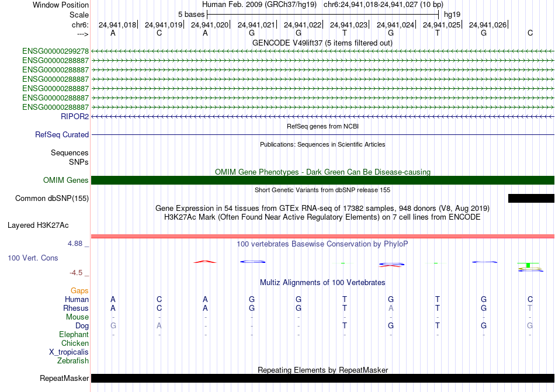Viewport: 555px width, 392px height.
Task: Click the 4.88 conservation axis value
Action: point(75,244)
